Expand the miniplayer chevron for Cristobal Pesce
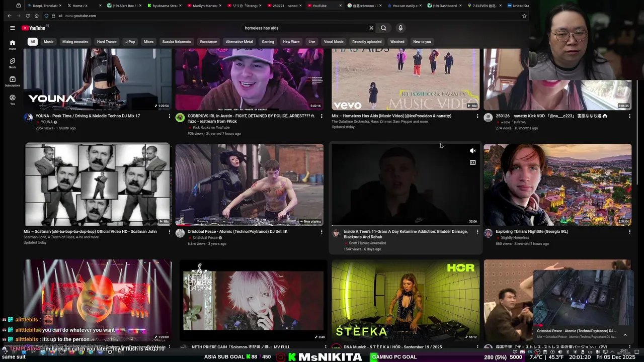 pos(625,335)
